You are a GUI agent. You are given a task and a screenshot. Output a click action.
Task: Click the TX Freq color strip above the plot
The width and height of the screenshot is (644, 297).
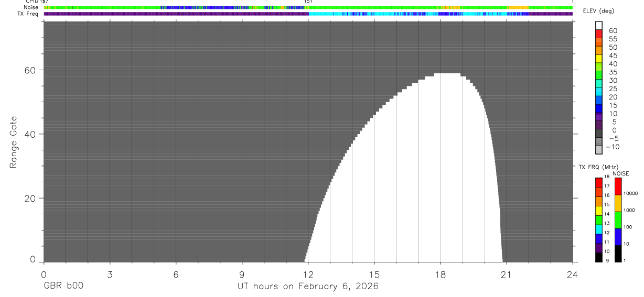coord(308,14)
